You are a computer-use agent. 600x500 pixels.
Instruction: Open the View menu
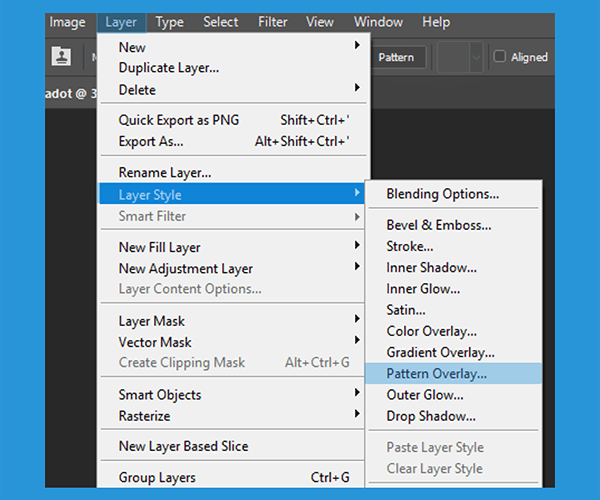tap(320, 22)
